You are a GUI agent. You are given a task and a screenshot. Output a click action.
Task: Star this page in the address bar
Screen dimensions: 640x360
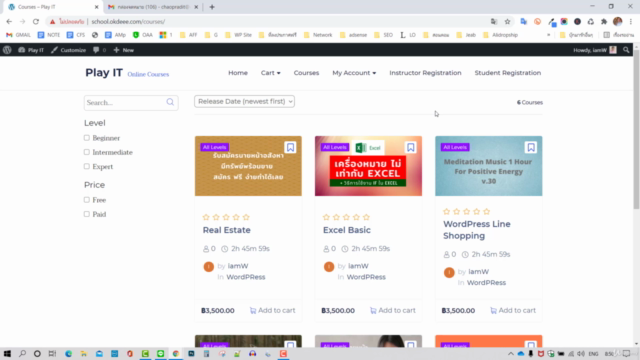[x=507, y=22]
